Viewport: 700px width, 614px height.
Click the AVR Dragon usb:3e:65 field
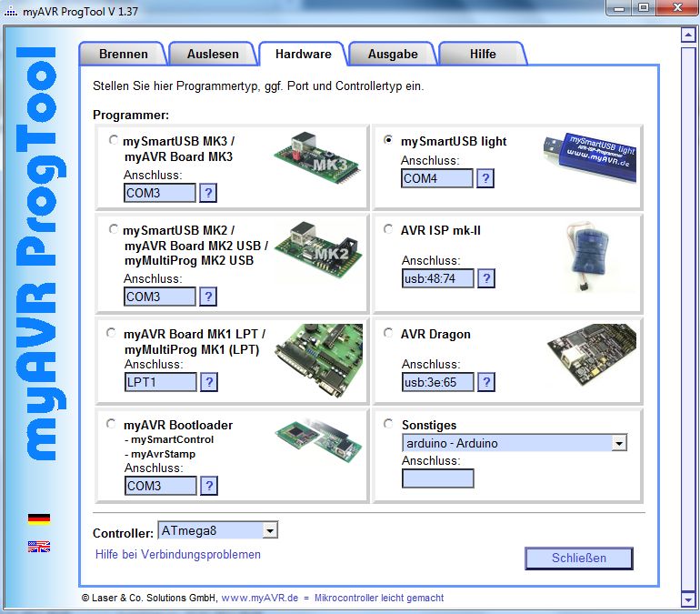pyautogui.click(x=438, y=382)
